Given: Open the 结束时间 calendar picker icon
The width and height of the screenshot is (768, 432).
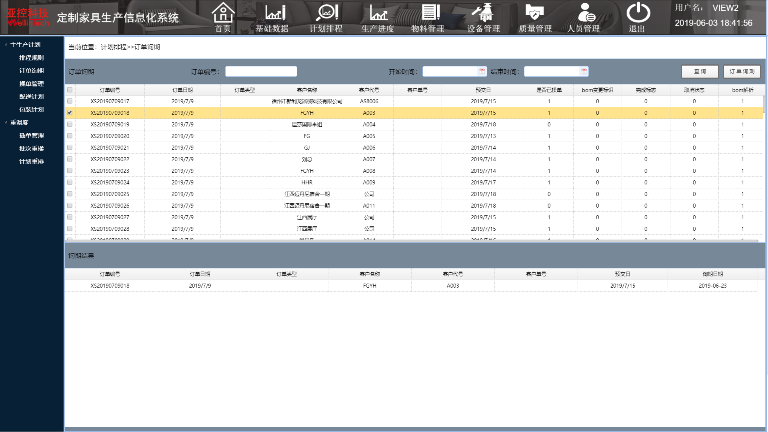Looking at the screenshot, I should tap(584, 71).
